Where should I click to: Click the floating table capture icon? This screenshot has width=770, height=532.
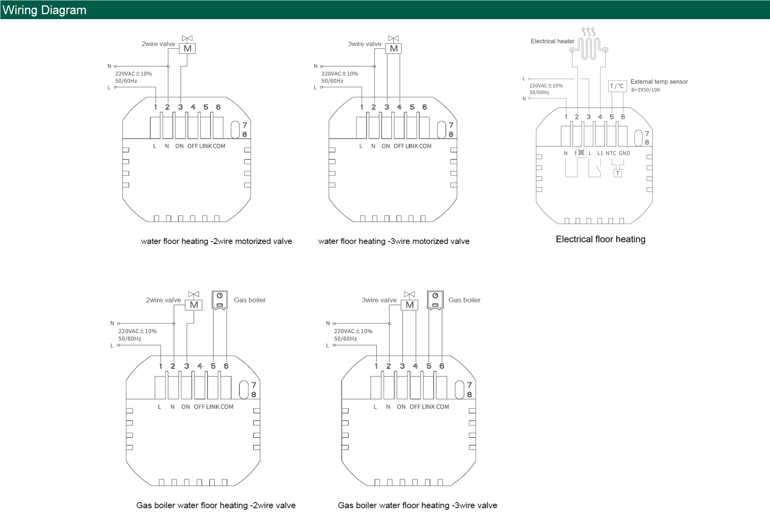pyautogui.click(x=581, y=153)
